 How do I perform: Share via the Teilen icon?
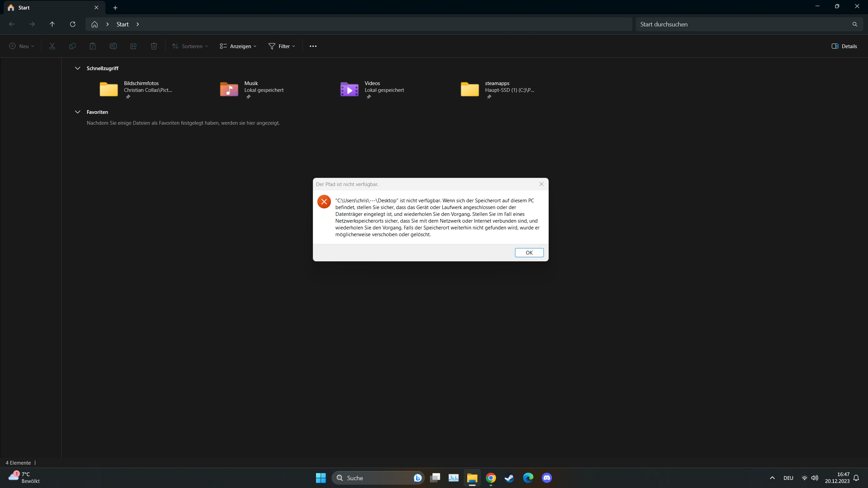pos(133,46)
